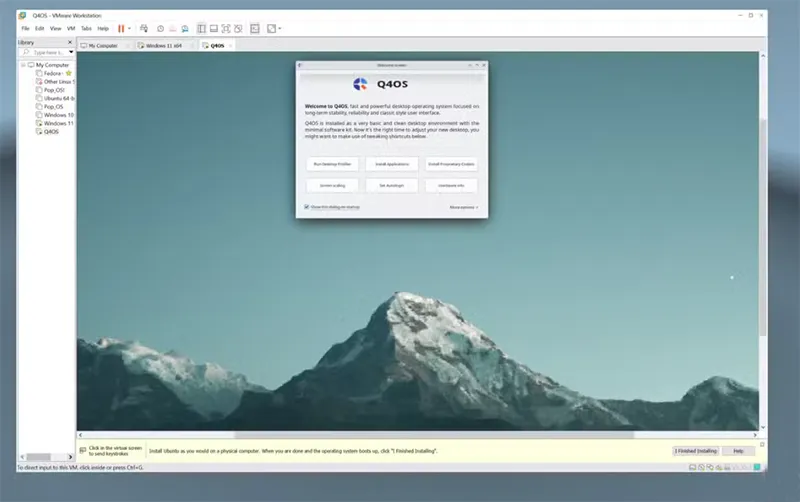Close the Q4OS Welcome screen dialog
Image resolution: width=800 pixels, height=502 pixels.
click(x=484, y=65)
